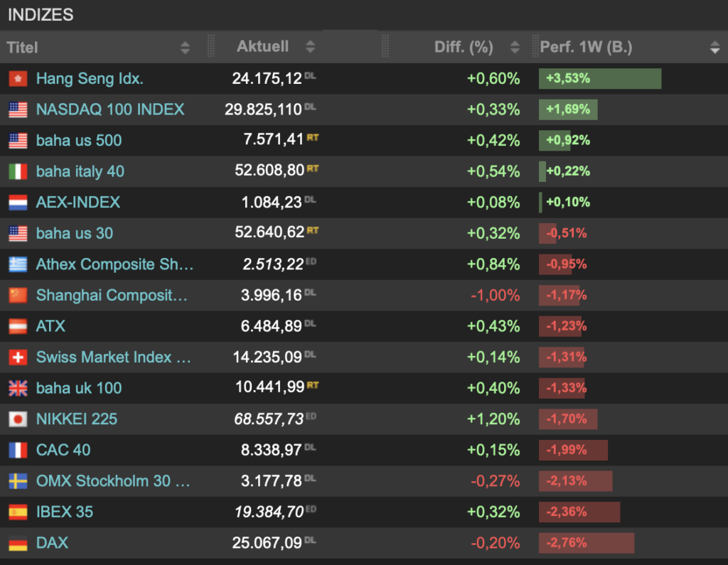Click the Netherlands flag beside AEX-INDEX
728x565 pixels.
(18, 203)
